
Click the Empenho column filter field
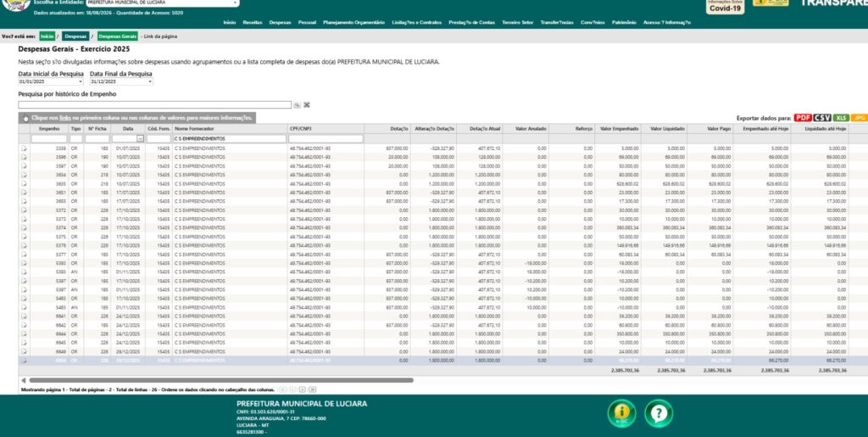(49, 139)
